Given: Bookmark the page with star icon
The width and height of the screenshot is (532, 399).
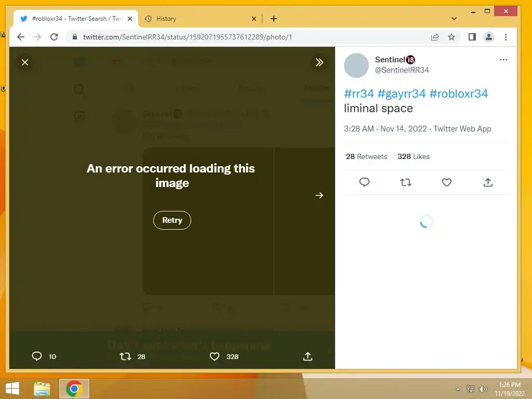Looking at the screenshot, I should (x=451, y=37).
